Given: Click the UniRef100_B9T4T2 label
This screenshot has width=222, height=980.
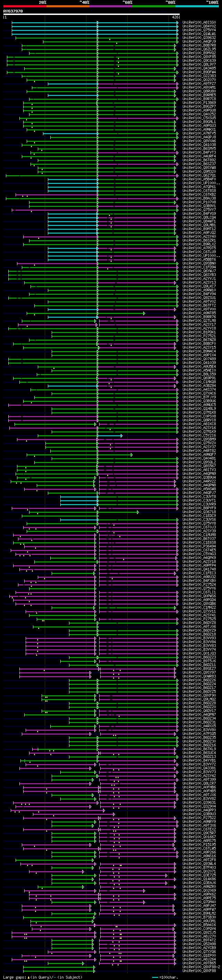Looking at the screenshot, I should 199,940.
